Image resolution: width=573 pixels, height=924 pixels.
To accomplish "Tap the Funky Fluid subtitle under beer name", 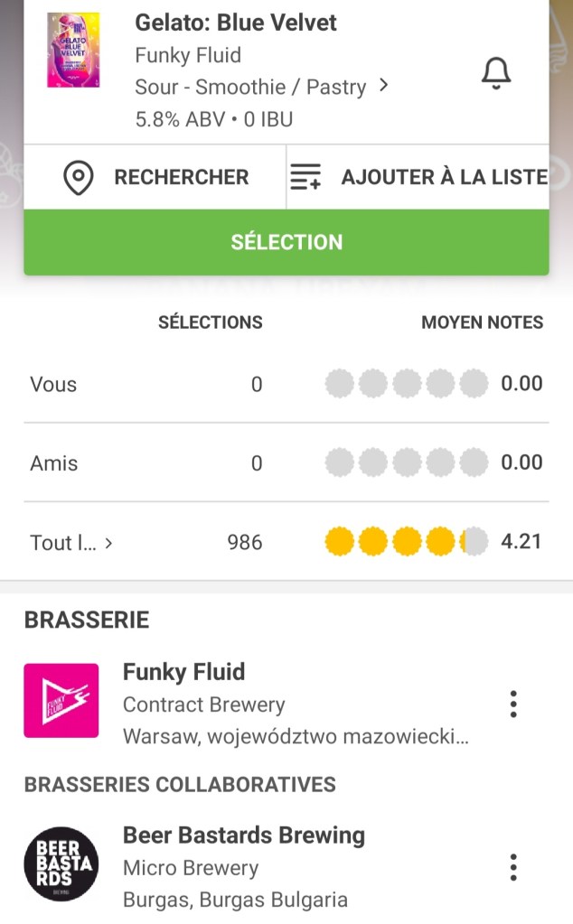I will (x=188, y=55).
